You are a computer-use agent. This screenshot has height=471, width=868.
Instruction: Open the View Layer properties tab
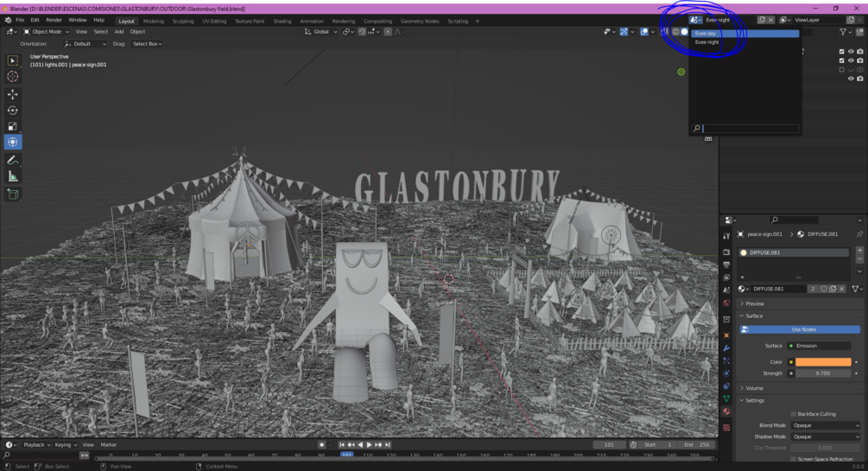[x=726, y=277]
